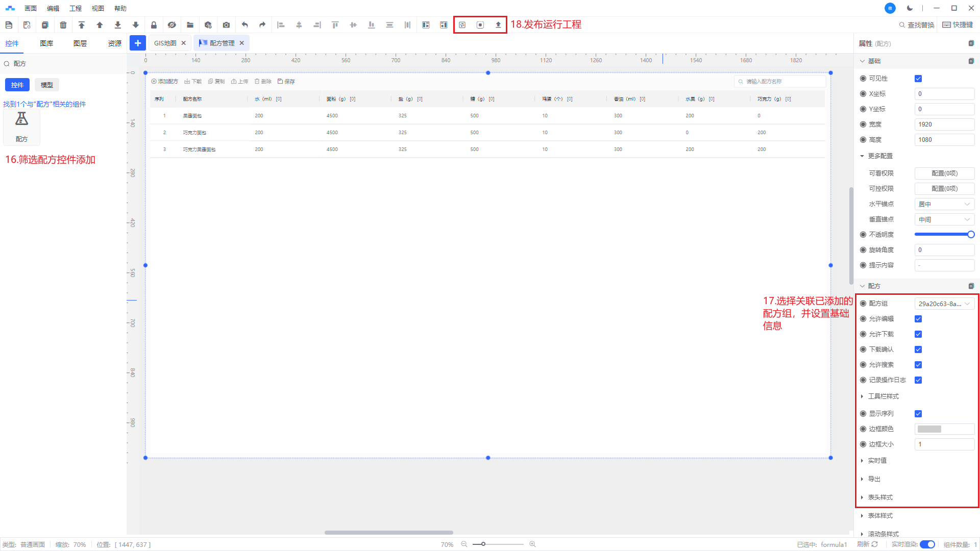Open the 配方组 dropdown

(944, 304)
